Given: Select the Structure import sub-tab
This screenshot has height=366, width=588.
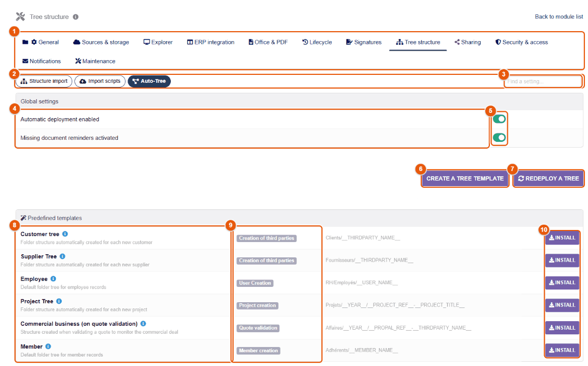Looking at the screenshot, I should [x=44, y=81].
